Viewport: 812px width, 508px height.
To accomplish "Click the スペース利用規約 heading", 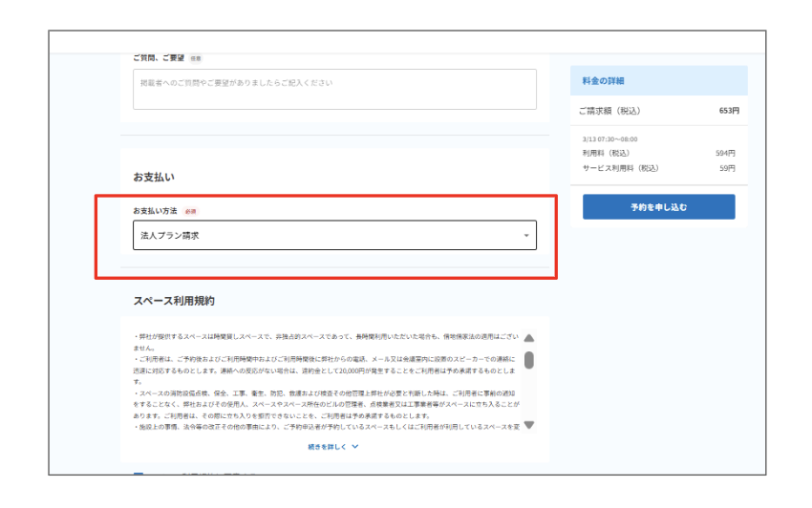I will pyautogui.click(x=174, y=301).
